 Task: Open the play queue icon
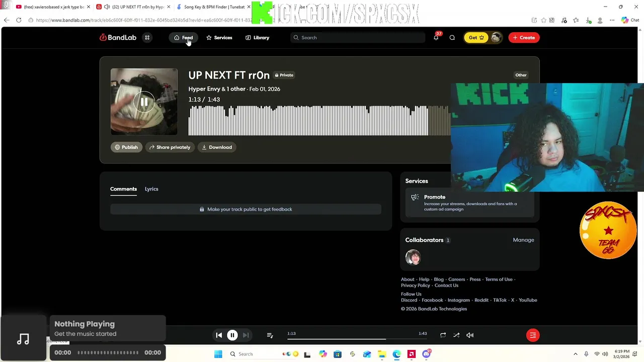pos(270,335)
